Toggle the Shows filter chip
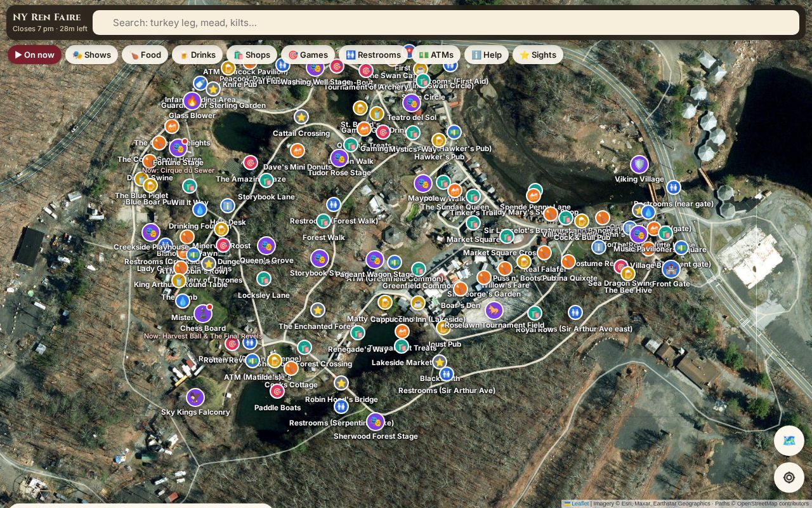The width and height of the screenshot is (812, 508). point(91,55)
